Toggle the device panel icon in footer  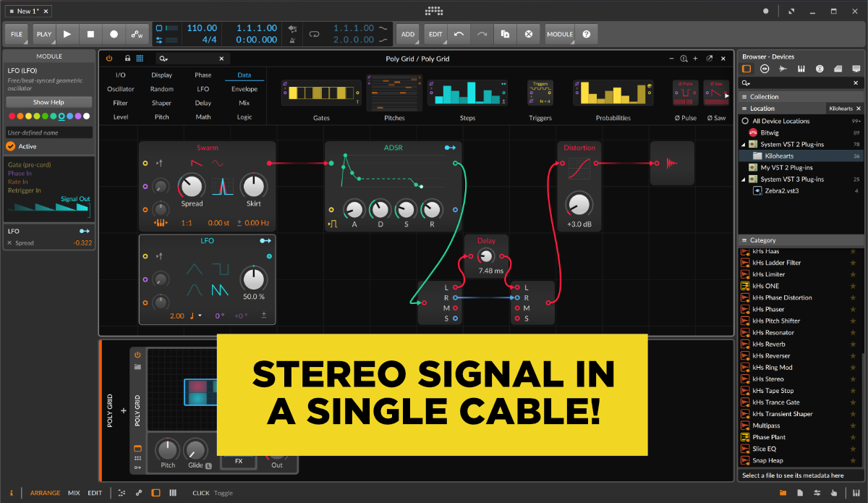(156, 493)
